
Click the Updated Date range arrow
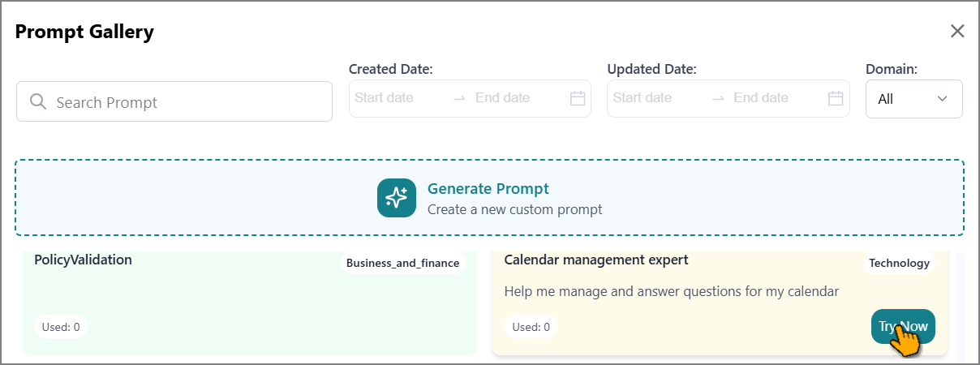coord(718,98)
